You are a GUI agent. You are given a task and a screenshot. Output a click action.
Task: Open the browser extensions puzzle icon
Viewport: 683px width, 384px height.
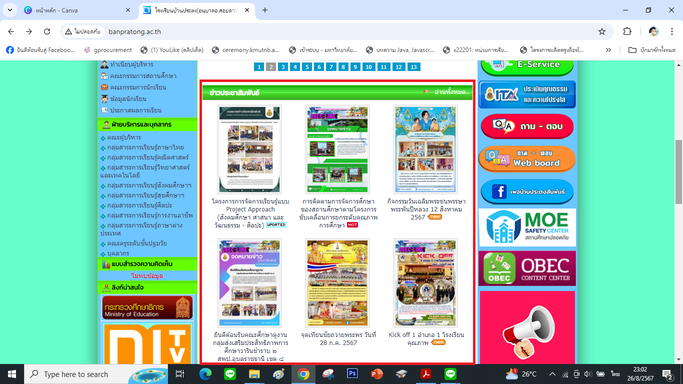(x=627, y=31)
